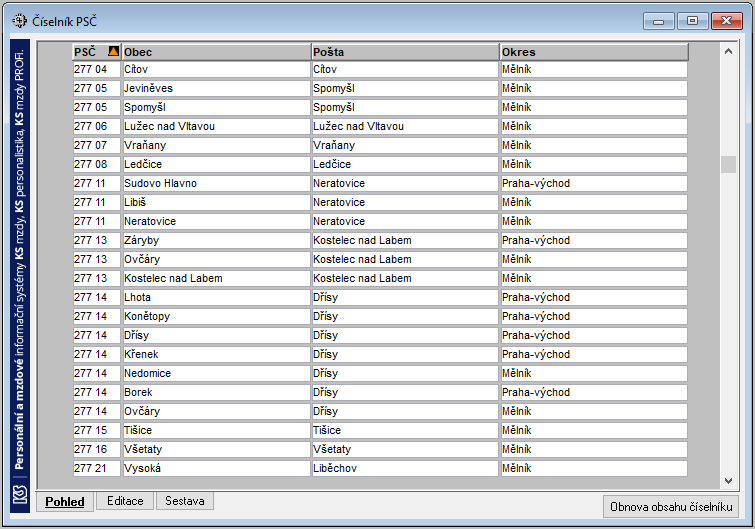This screenshot has width=755, height=529.
Task: Click the application gear icon in the title bar
Action: (19, 21)
